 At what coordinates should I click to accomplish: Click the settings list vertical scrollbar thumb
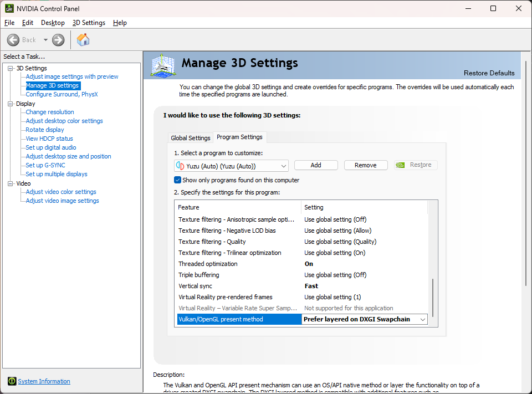point(433,298)
